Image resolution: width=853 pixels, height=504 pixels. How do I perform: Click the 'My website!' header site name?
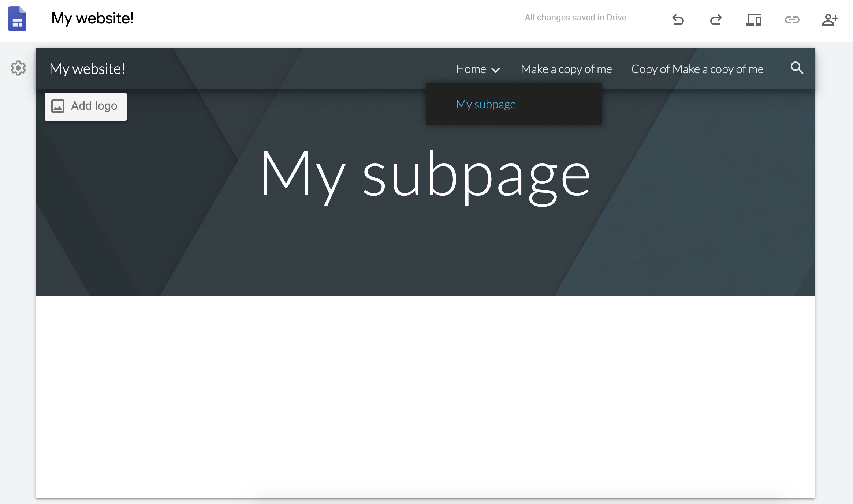tap(87, 69)
